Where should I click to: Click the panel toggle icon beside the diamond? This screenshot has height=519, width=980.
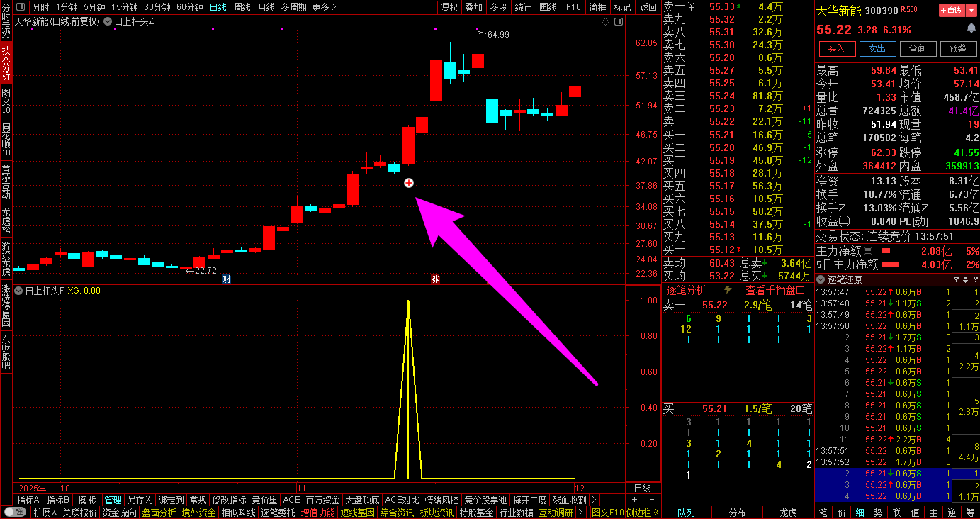click(x=618, y=21)
